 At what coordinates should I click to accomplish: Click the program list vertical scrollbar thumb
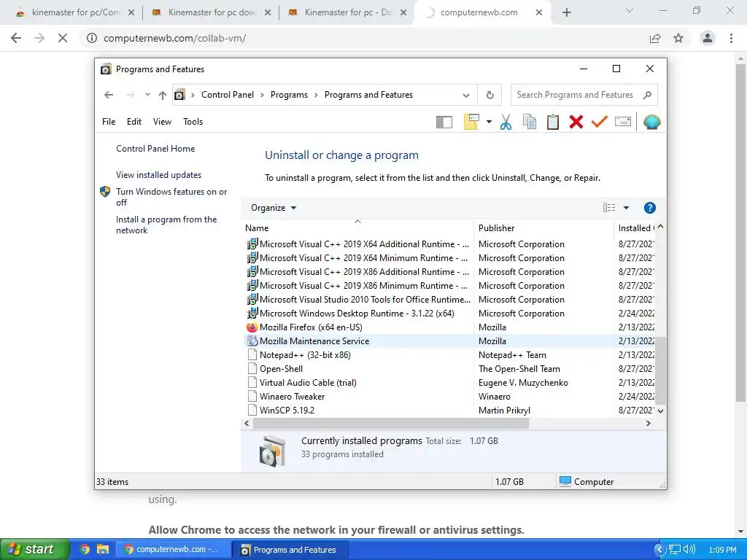pos(660,370)
